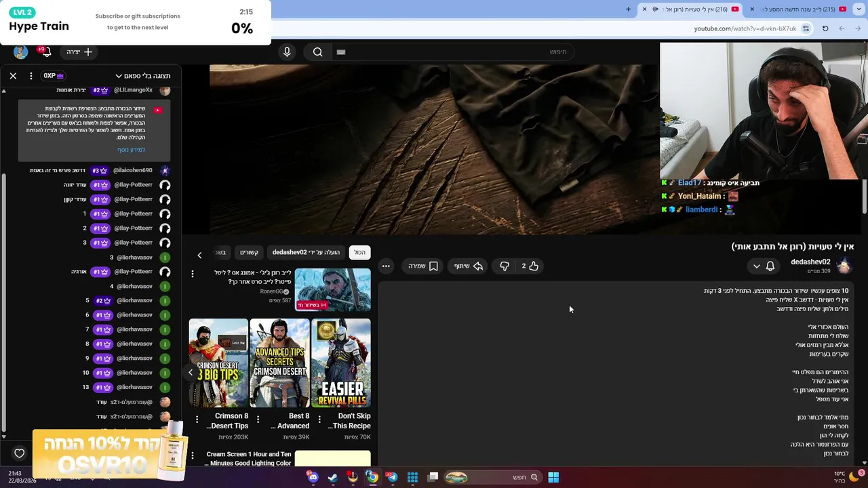This screenshot has width=868, height=488.
Task: Click the שיתוף share button
Action: pyautogui.click(x=469, y=266)
